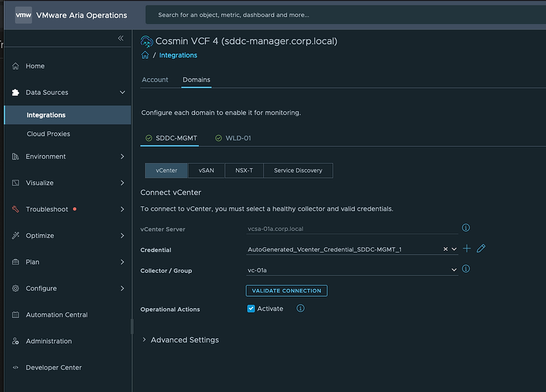
Task: Open Integrations in the sidebar
Action: click(x=68, y=115)
